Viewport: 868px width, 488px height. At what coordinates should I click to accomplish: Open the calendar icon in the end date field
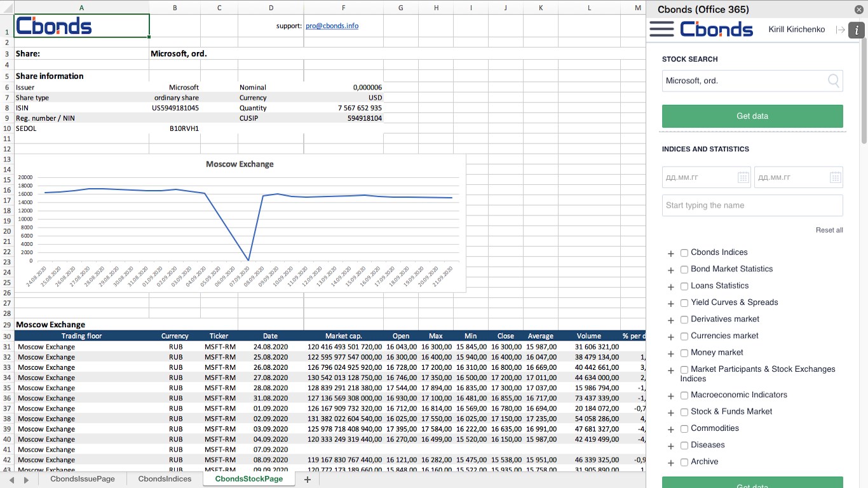pos(836,177)
